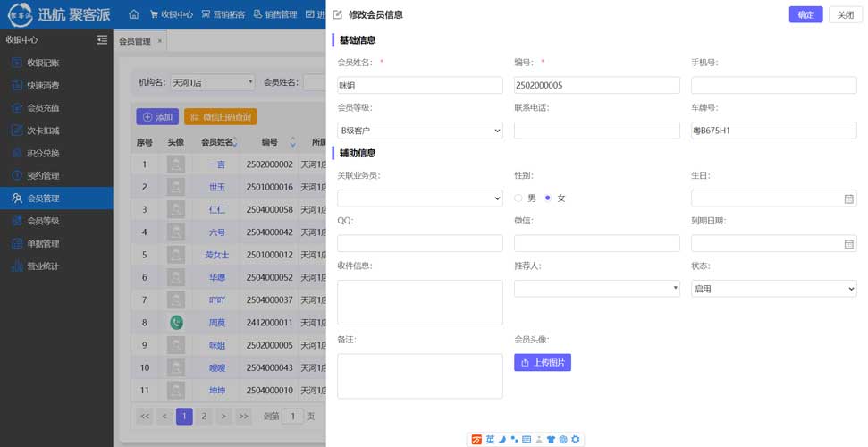Click the green phone avatar of 周莫

coord(176,323)
